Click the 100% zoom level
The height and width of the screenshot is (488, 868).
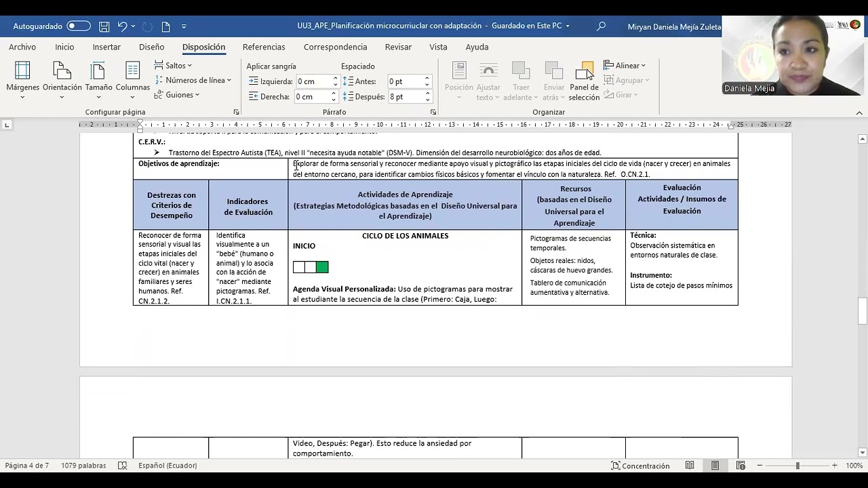[x=854, y=466]
